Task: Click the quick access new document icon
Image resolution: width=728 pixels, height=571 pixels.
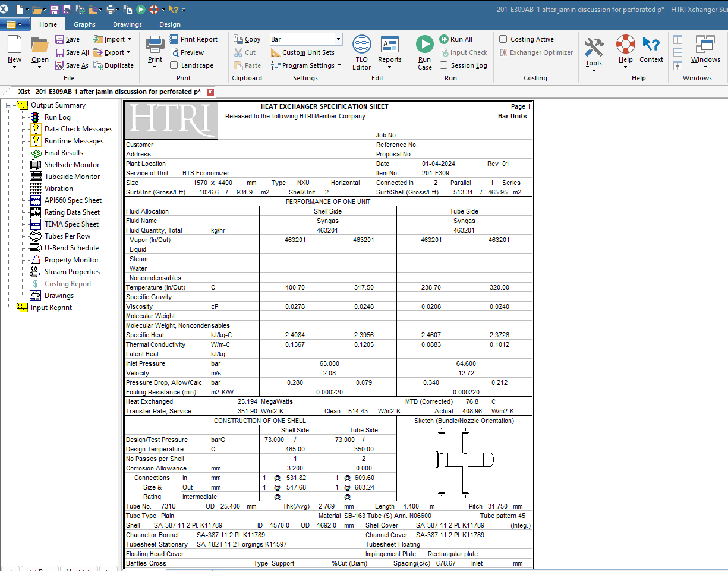Action: (20, 10)
